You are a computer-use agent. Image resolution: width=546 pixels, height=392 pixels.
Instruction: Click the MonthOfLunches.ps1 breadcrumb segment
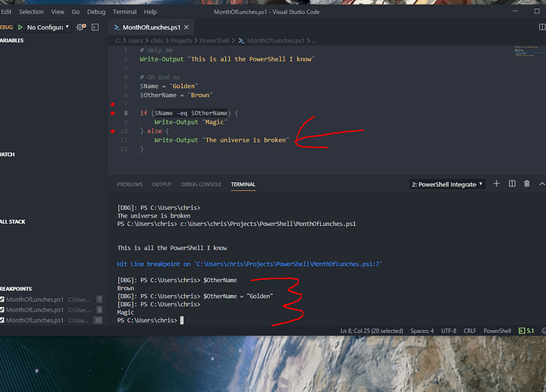(x=275, y=41)
